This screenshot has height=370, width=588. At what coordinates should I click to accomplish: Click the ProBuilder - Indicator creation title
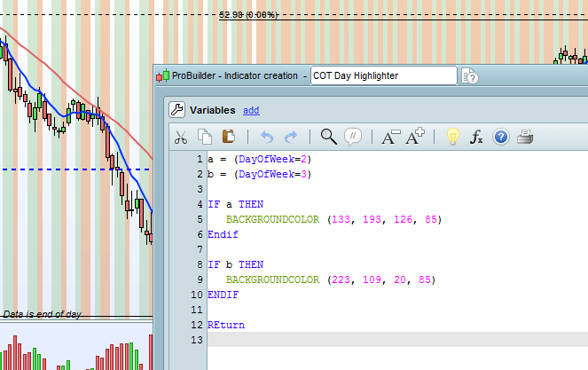point(235,75)
